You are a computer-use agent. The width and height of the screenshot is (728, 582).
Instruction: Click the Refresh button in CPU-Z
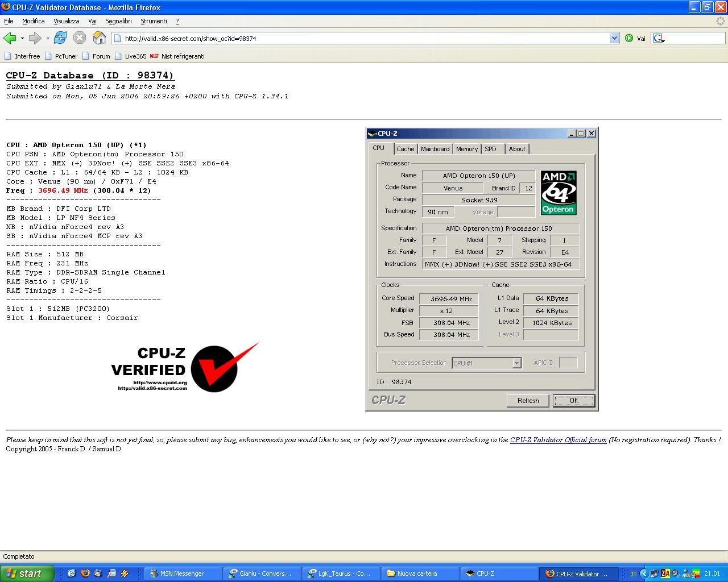528,401
